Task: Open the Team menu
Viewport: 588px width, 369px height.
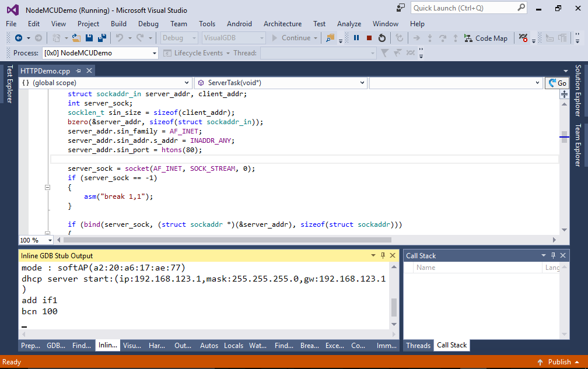Action: coord(178,23)
